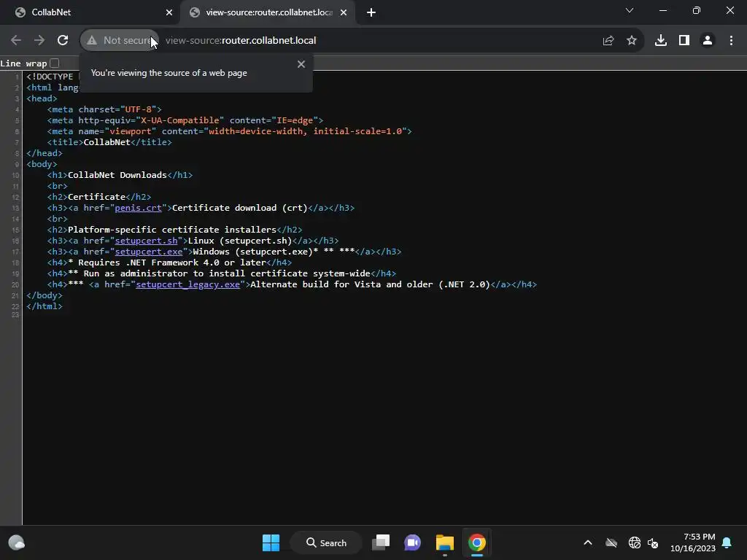Go back with the browser back arrow
Image resolution: width=747 pixels, height=560 pixels.
16,41
